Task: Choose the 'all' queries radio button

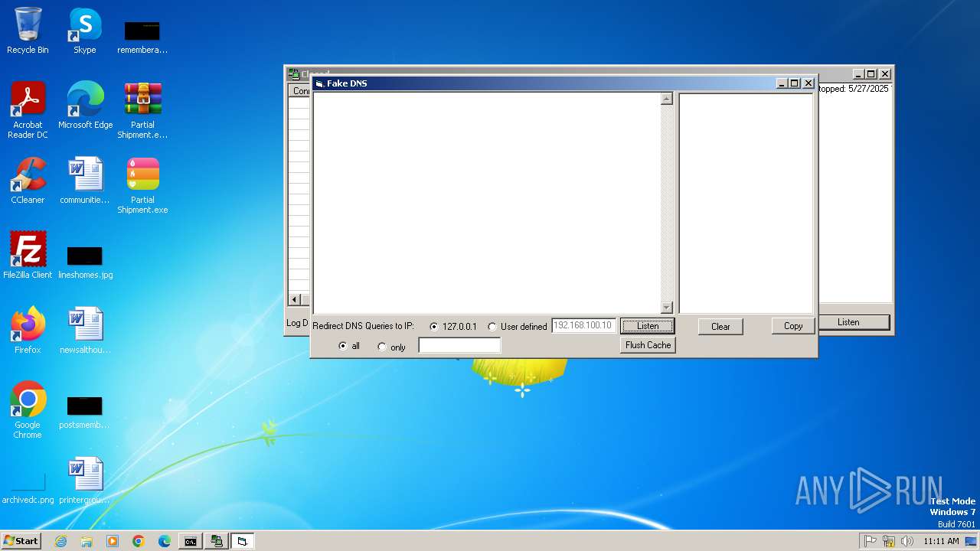Action: tap(342, 347)
